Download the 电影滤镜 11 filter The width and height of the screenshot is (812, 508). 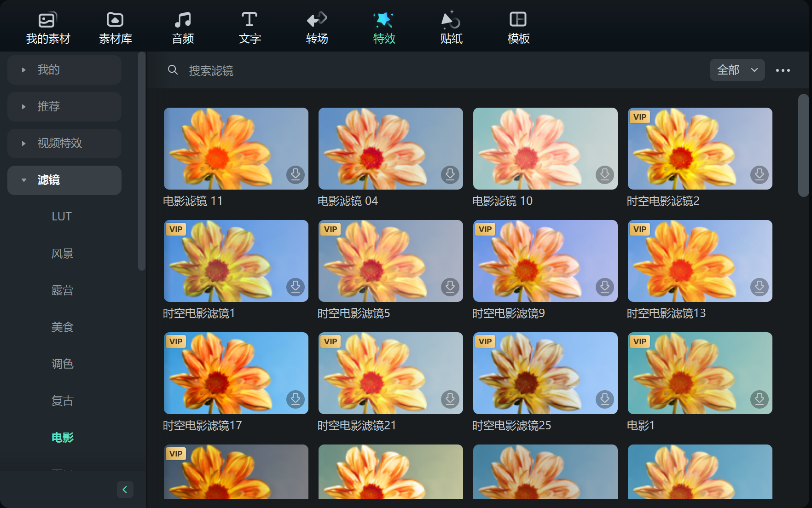(x=296, y=174)
